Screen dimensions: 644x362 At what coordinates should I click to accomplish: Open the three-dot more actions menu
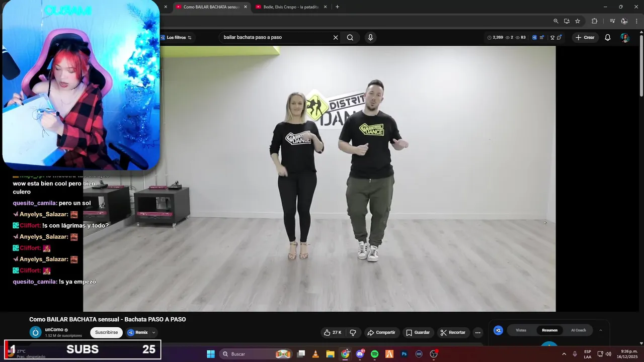point(477,332)
